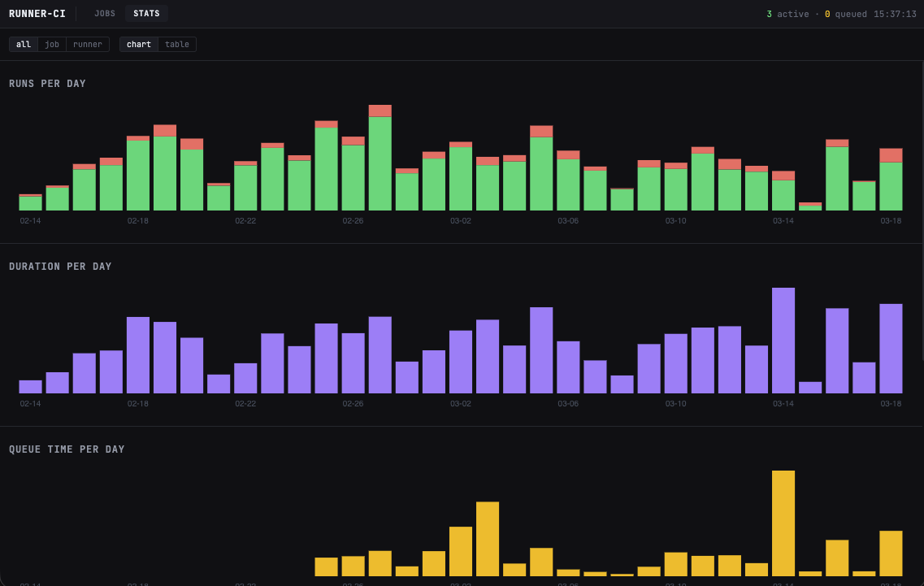Switch the view to 'chart'

pos(138,44)
